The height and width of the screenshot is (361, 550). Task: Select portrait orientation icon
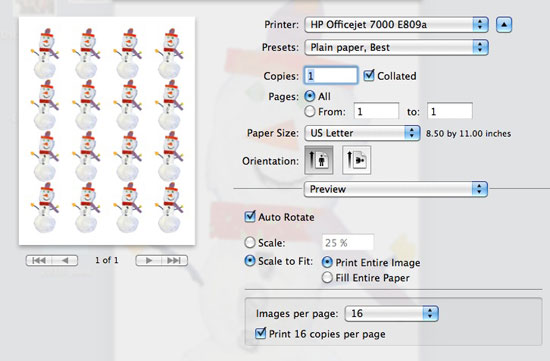(318, 160)
